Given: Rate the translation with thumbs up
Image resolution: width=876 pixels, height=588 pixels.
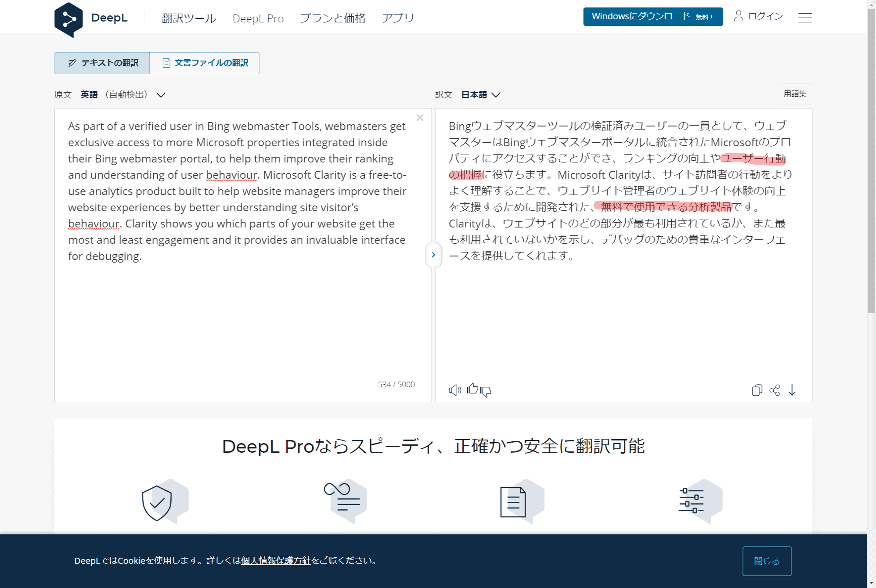Looking at the screenshot, I should pos(472,389).
